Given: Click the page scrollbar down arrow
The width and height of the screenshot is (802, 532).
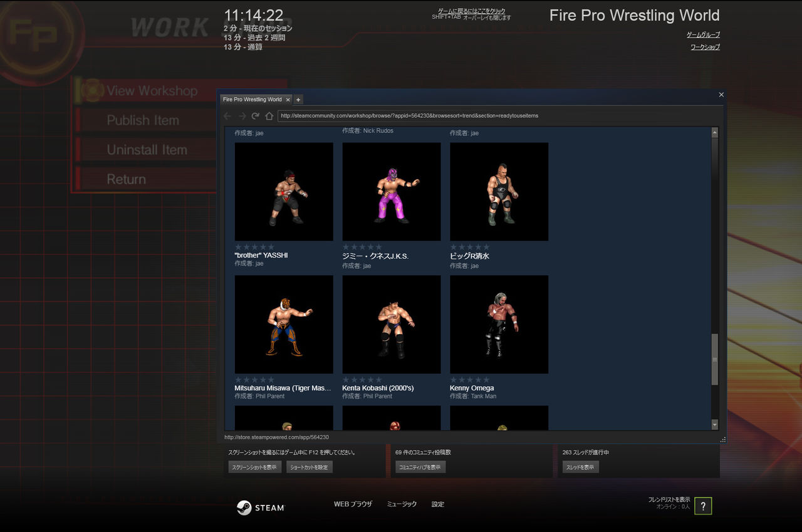Looking at the screenshot, I should pos(715,425).
